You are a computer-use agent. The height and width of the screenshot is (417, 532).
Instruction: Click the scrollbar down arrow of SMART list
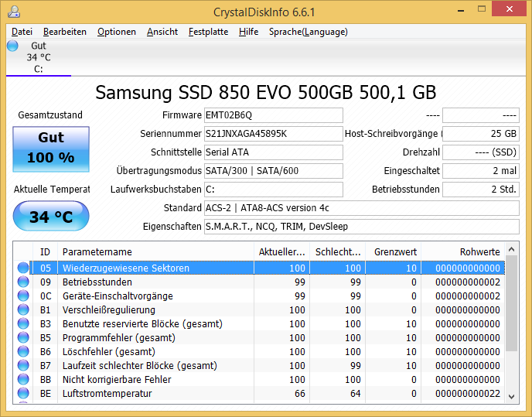[x=512, y=396]
